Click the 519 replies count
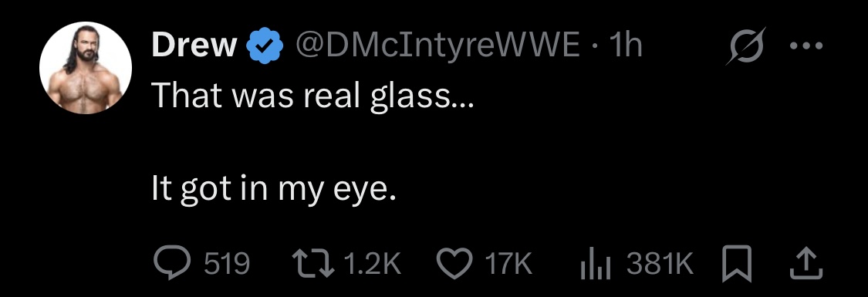Screen dimensions: 868x297 (227, 265)
